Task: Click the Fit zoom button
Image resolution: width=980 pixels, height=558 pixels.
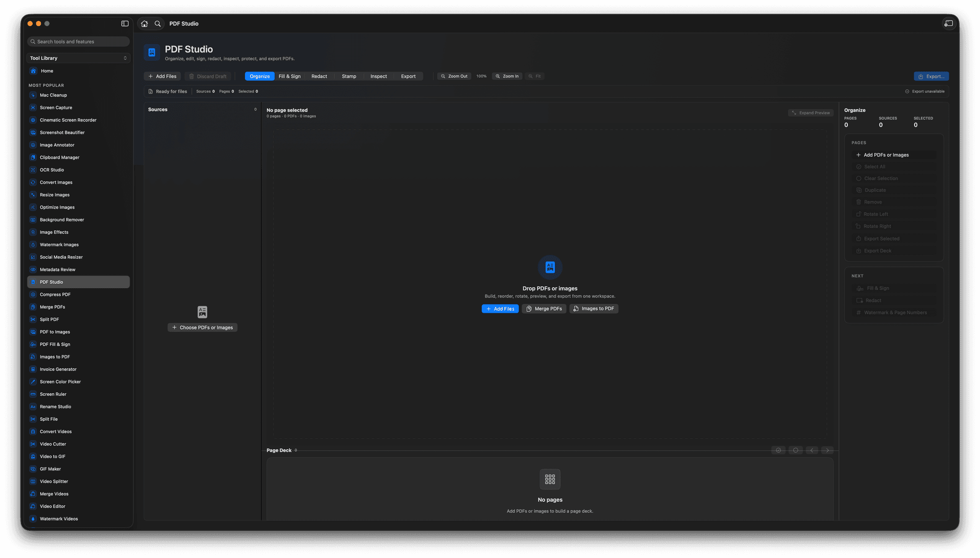Action: [x=534, y=76]
